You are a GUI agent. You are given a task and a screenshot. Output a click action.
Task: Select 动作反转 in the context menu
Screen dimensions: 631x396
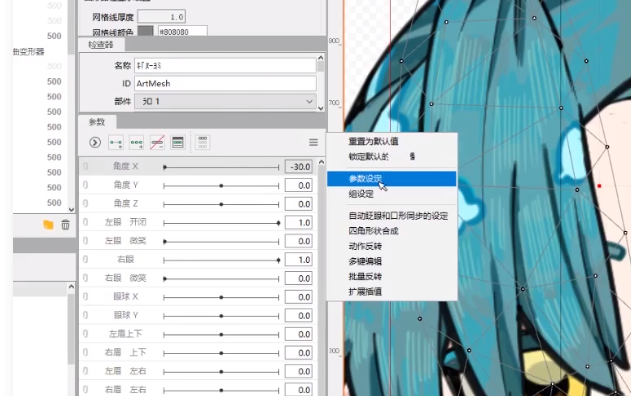(365, 246)
